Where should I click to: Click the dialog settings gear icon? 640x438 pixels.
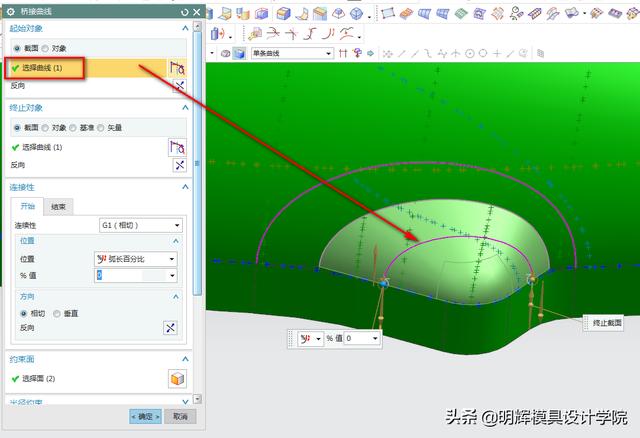point(11,12)
